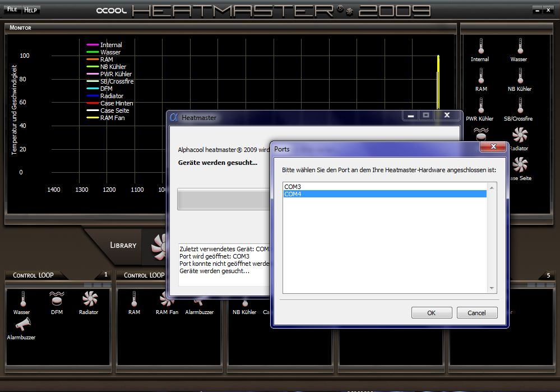The height and width of the screenshot is (392, 560).
Task: Minimize the main Heatmaster 2009 window
Action: (537, 10)
